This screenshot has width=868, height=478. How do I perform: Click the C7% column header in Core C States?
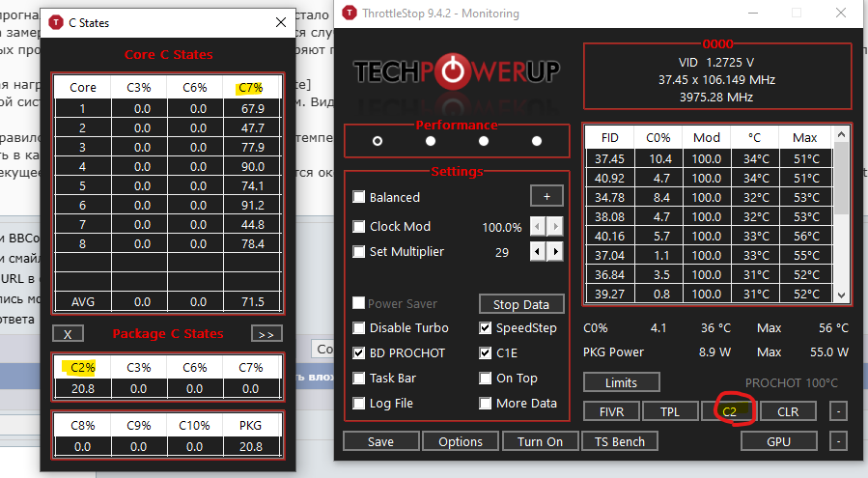pos(251,88)
